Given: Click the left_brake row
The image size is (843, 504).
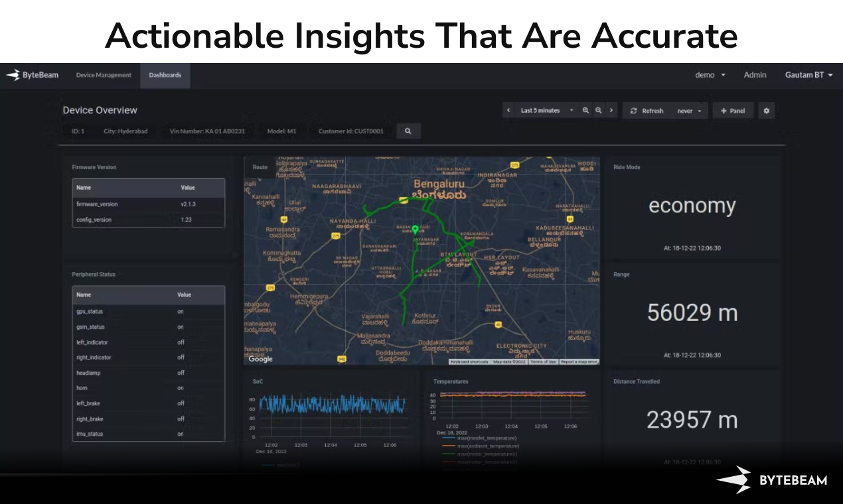Looking at the screenshot, I should 149,403.
